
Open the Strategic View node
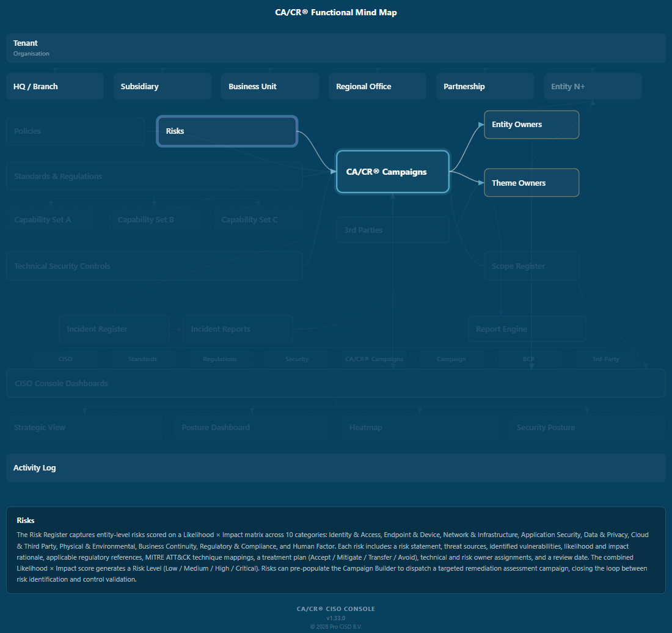click(84, 427)
